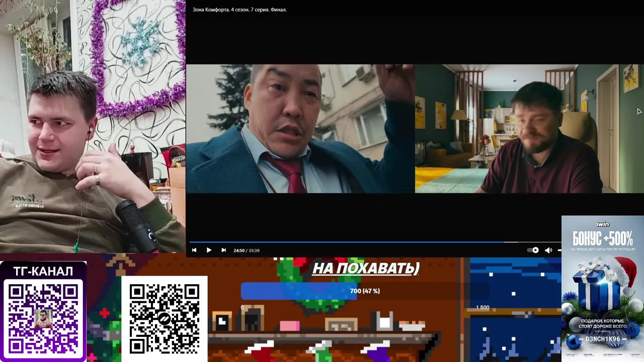Mute the video with the speaker icon
This screenshot has height=362, width=644.
(548, 250)
